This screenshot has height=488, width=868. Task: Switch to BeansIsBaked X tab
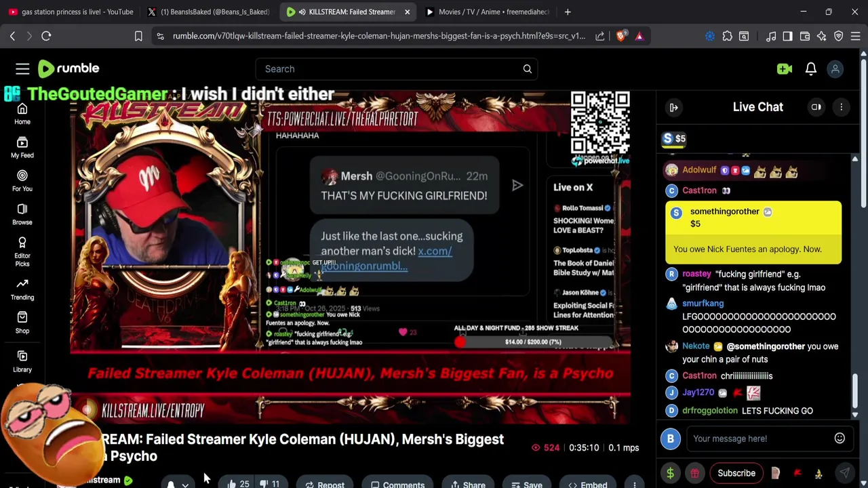[x=208, y=12]
